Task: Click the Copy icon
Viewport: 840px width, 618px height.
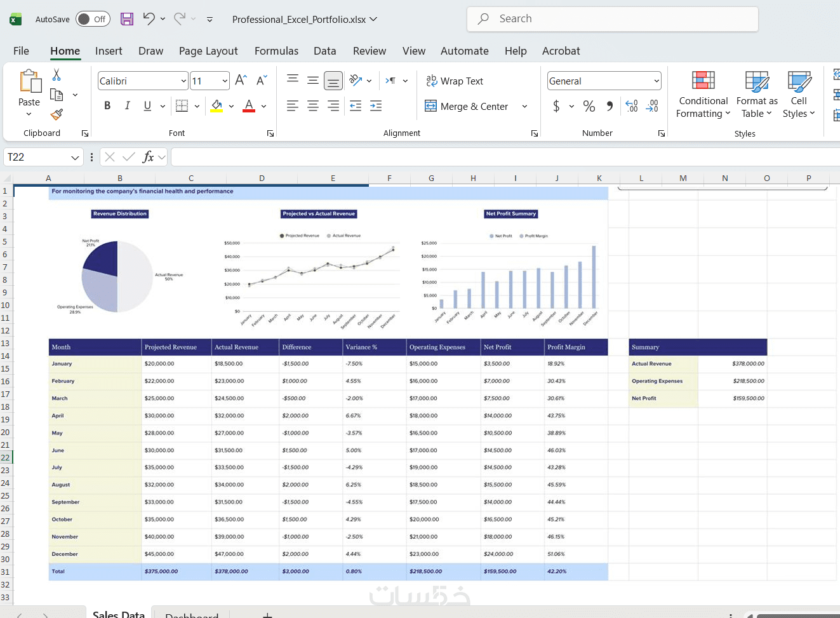Action: (x=57, y=95)
